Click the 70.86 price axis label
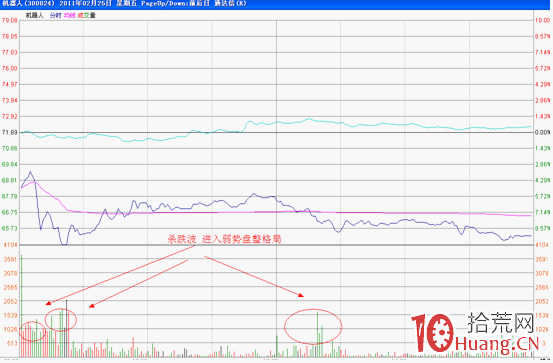Screen dimensions: 553x363 pos(10,149)
